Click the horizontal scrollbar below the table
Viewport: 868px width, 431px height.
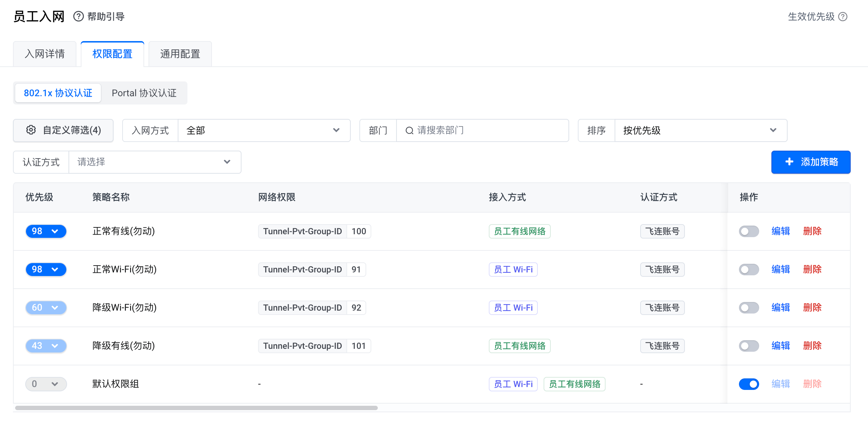click(x=196, y=408)
